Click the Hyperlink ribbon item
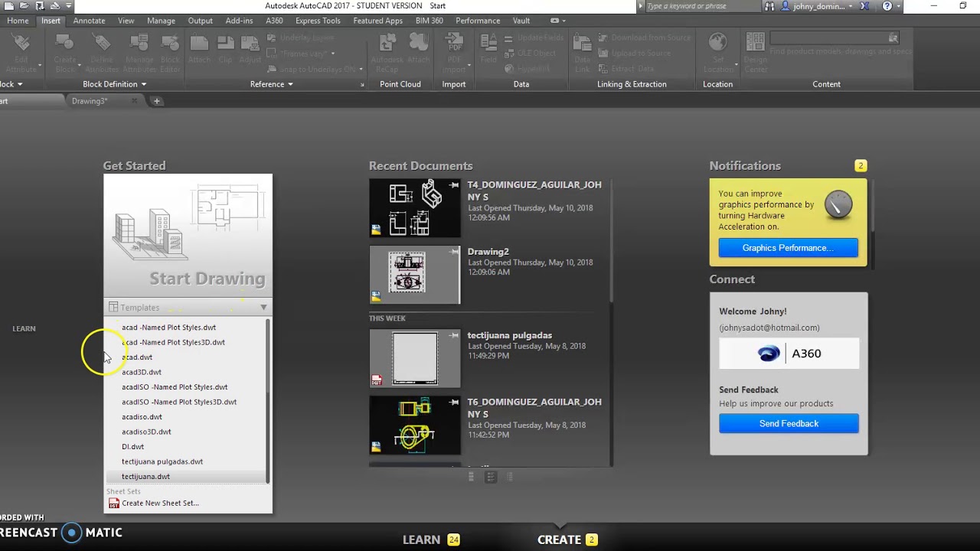 (x=528, y=69)
